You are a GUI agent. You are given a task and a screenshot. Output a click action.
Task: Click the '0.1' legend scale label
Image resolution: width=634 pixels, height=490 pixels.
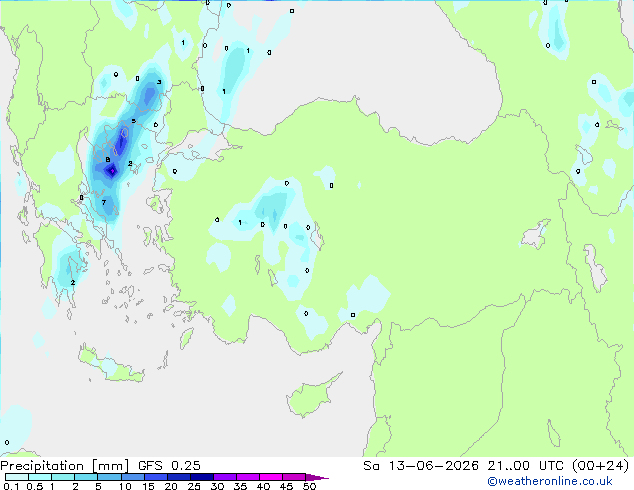tap(11, 486)
